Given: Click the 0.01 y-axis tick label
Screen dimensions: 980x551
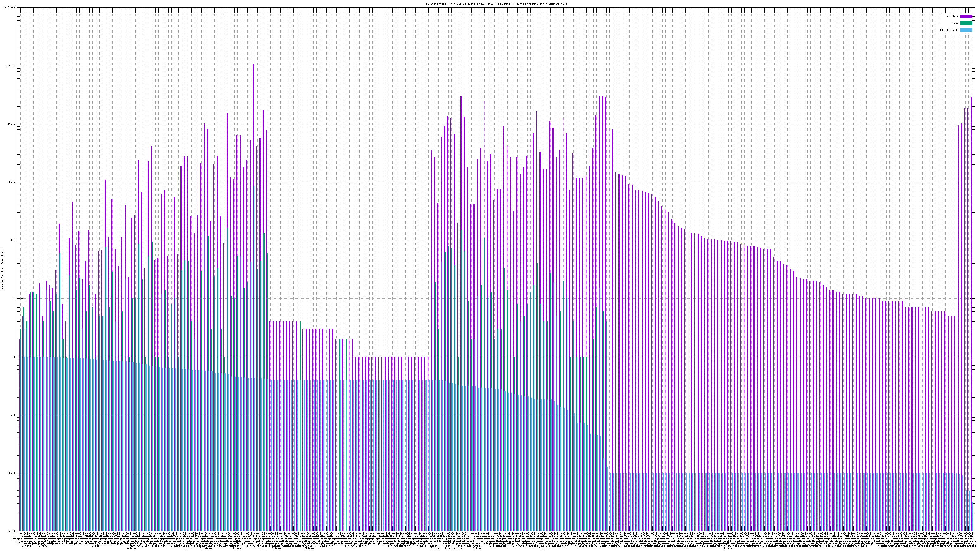Looking at the screenshot, I should click(x=13, y=473).
